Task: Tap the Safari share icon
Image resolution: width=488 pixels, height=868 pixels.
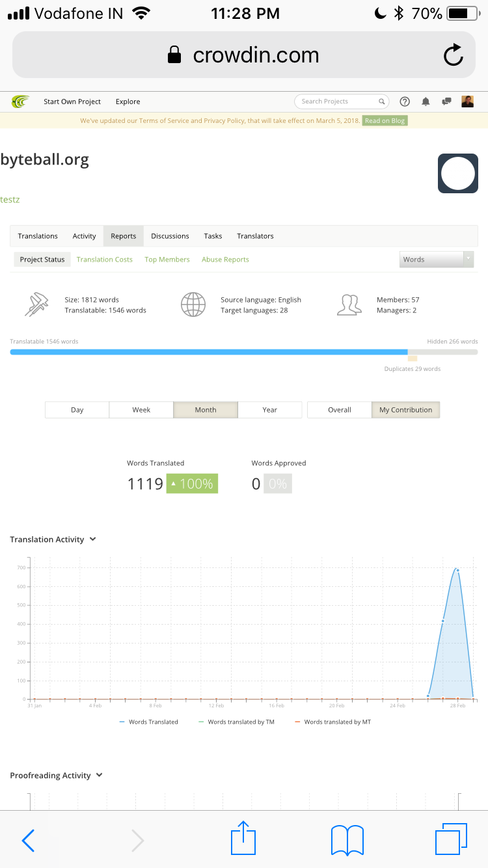Action: click(243, 838)
